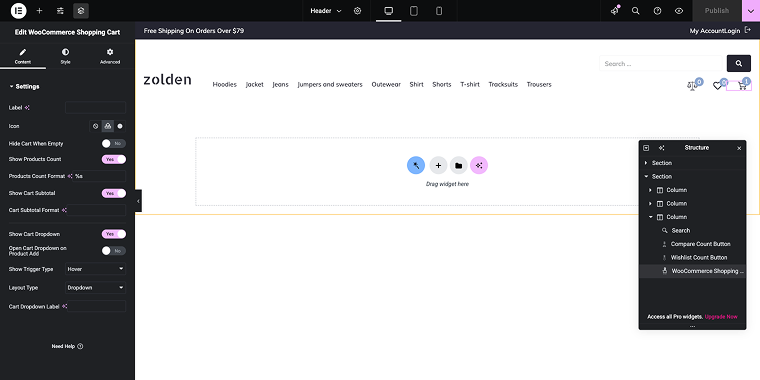The height and width of the screenshot is (380, 760).
Task: Open the Help question mark icon
Action: click(x=657, y=11)
